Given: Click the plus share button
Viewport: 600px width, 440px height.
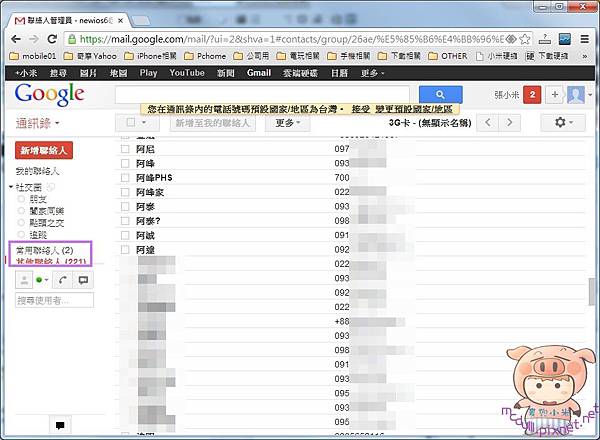Looking at the screenshot, I should coord(554,95).
